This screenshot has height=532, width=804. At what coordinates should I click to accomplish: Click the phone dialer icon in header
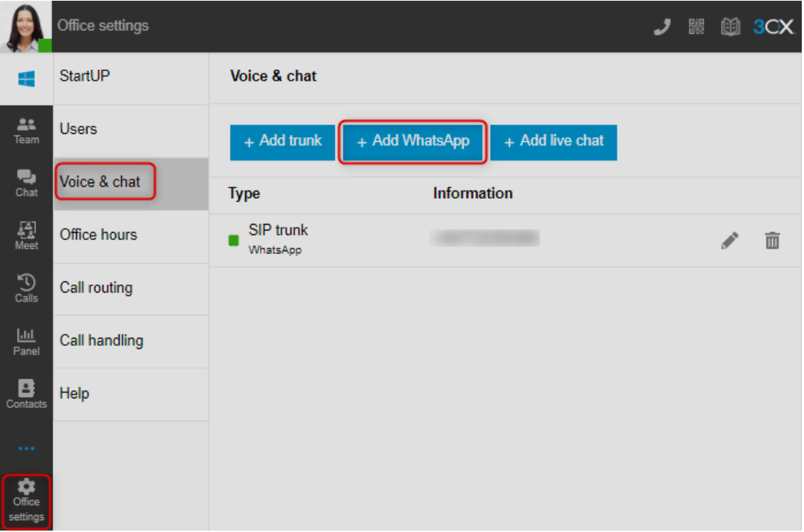click(662, 27)
